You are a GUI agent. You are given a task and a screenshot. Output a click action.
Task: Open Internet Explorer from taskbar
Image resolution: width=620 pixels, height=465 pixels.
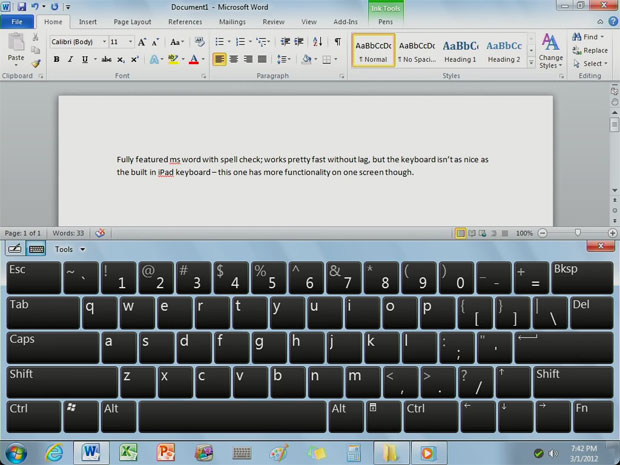point(54,453)
